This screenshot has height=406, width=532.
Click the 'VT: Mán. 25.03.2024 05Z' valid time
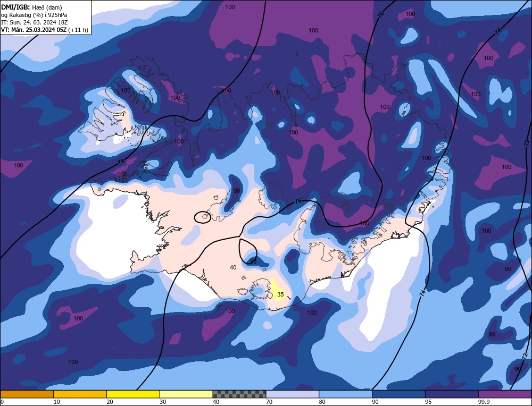click(34, 30)
